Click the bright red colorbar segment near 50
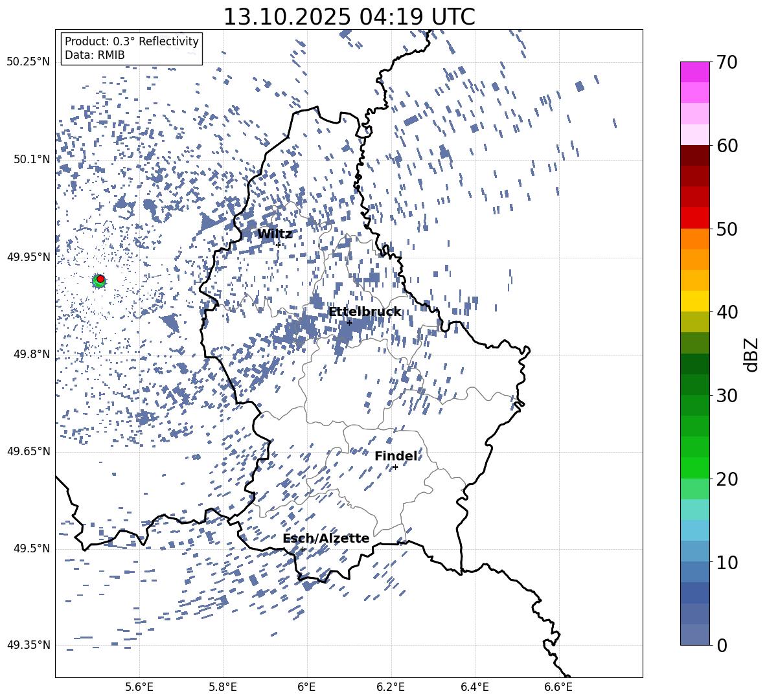The image size is (767, 700). (695, 218)
